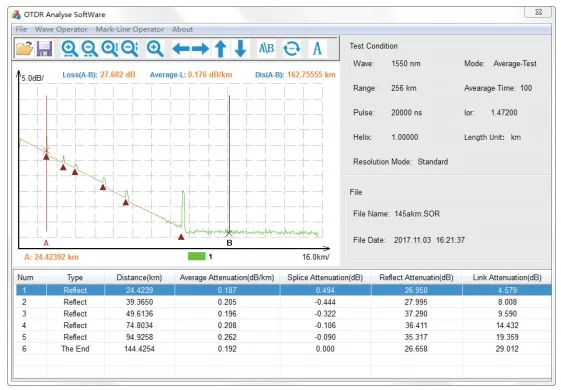This screenshot has height=390, width=561.
Task: Move the trace right with the right arrow
Action: 200,48
